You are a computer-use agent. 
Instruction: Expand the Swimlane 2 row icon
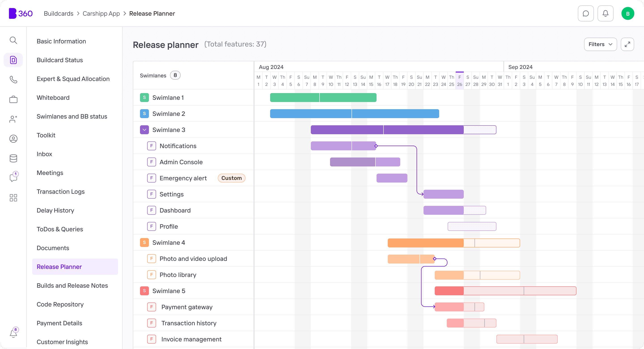pyautogui.click(x=144, y=114)
